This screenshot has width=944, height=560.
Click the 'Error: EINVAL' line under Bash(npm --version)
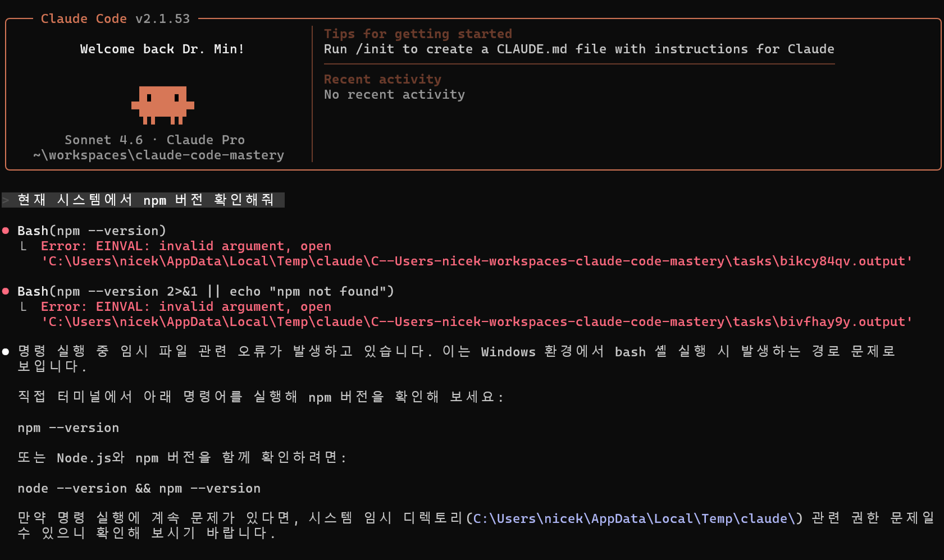(186, 246)
